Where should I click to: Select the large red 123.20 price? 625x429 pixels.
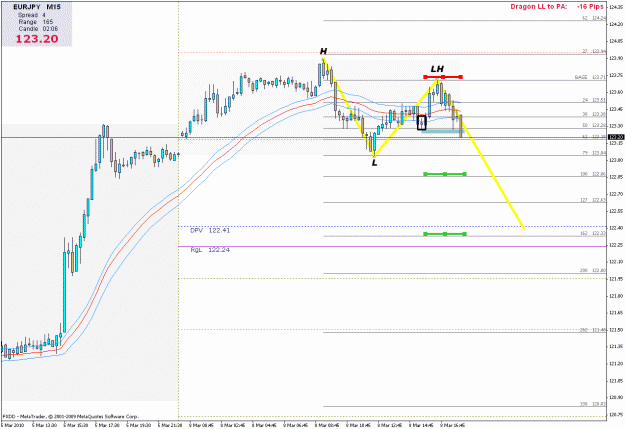[37, 39]
